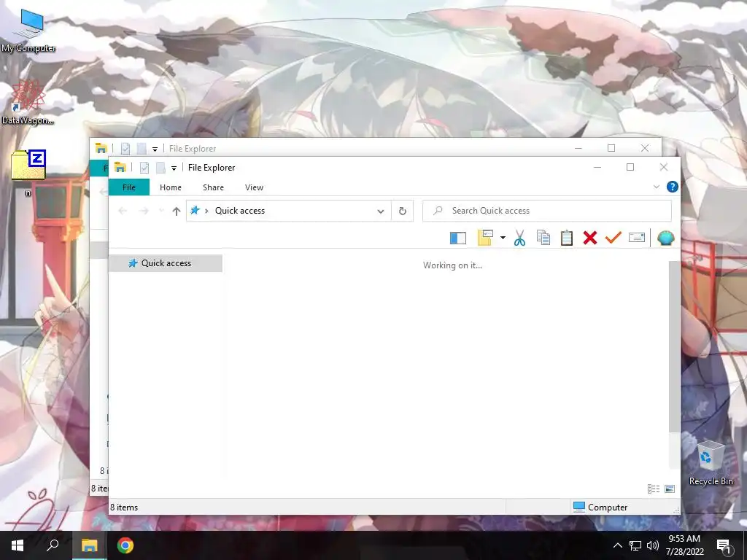Open the Action Center notifications
The height and width of the screenshot is (560, 747).
724,545
